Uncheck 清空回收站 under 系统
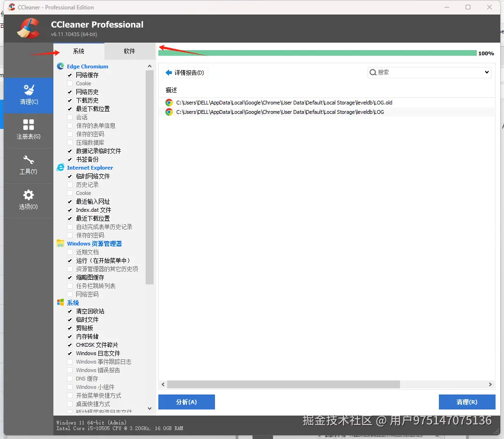 click(x=70, y=311)
